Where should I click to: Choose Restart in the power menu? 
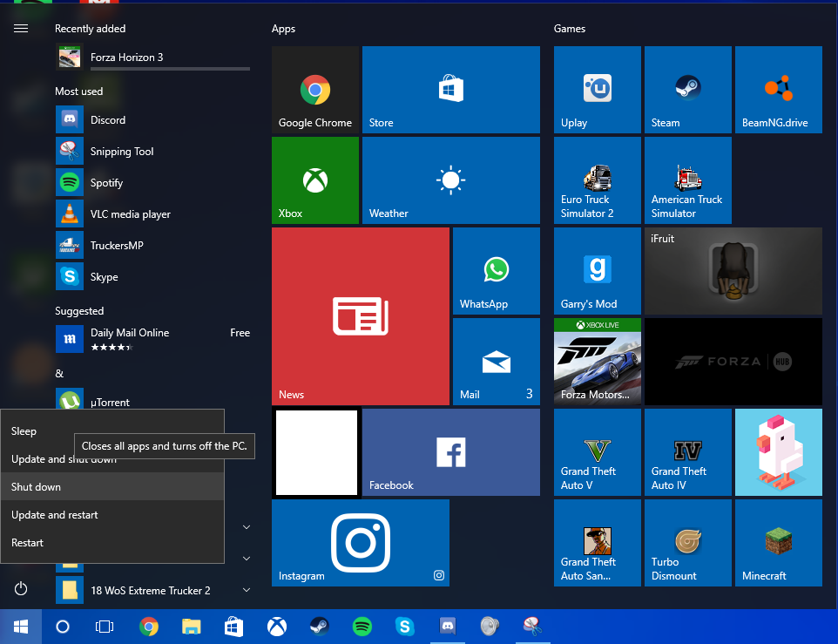[28, 543]
